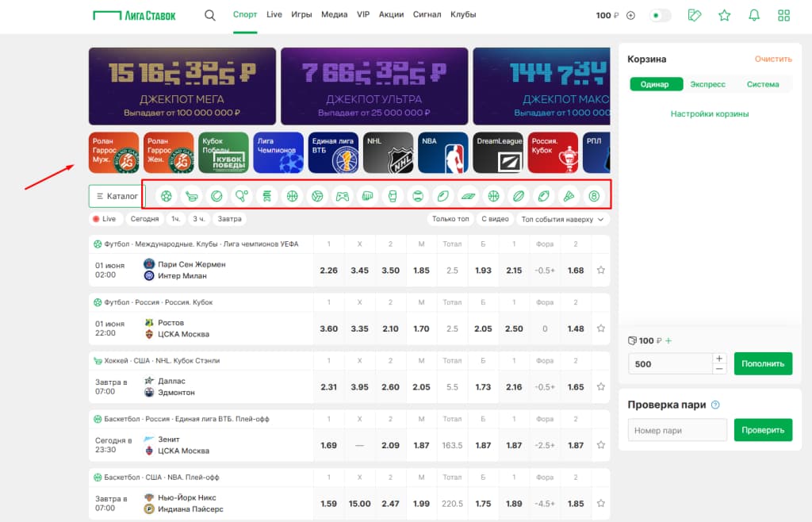Select the badminton shuttlecock icon

coord(569,196)
